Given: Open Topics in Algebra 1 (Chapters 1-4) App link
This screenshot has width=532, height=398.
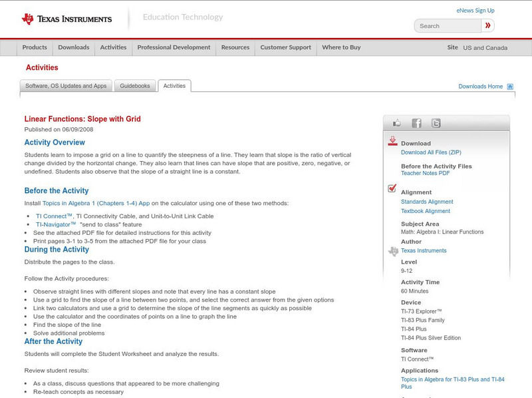Looking at the screenshot, I should click(x=96, y=204).
